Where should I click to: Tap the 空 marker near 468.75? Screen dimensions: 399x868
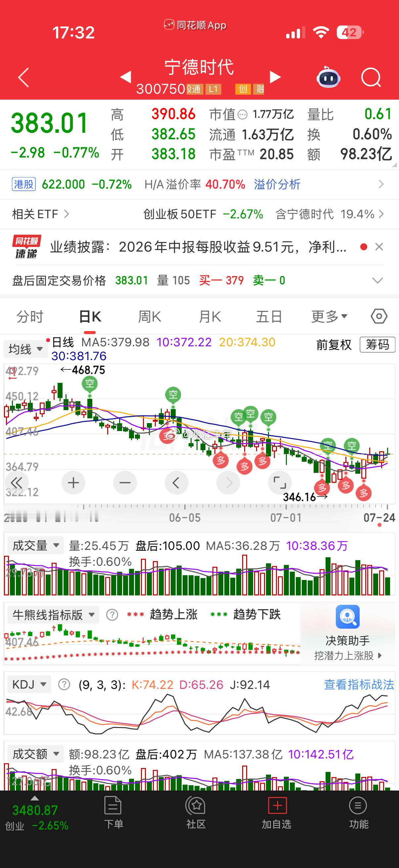click(x=90, y=384)
